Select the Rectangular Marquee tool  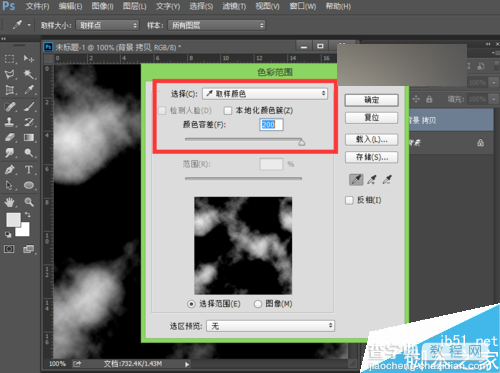[9, 59]
